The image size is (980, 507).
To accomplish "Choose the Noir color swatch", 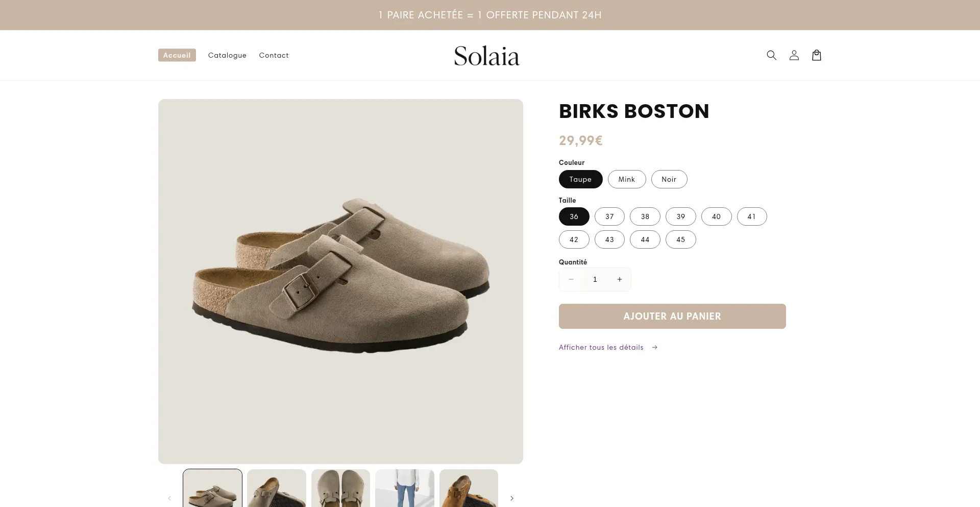I will tap(669, 179).
